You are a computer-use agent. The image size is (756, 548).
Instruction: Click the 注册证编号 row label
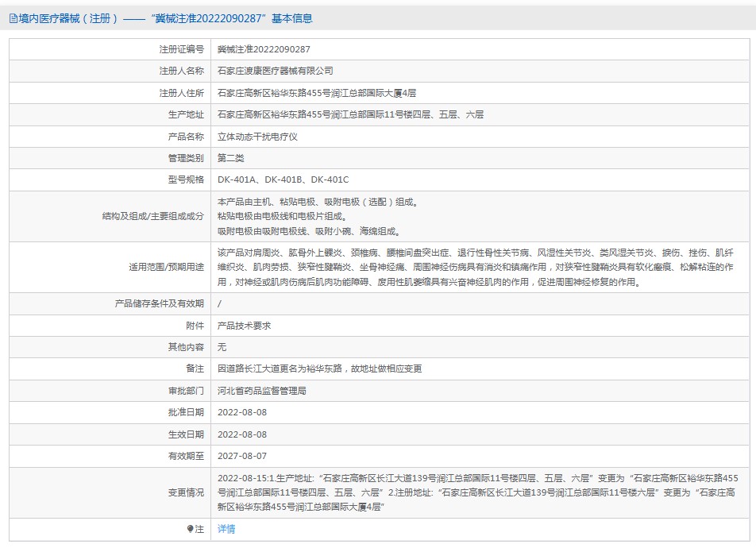point(181,49)
